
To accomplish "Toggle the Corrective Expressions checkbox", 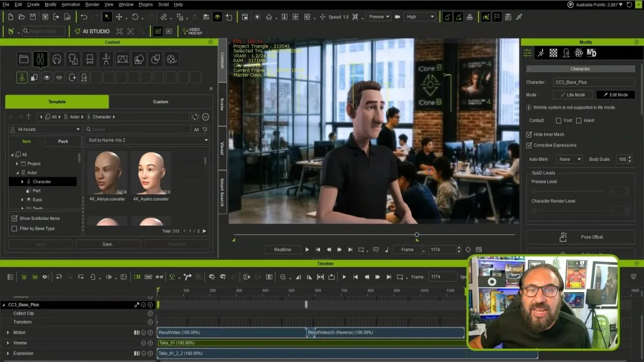I will click(529, 145).
